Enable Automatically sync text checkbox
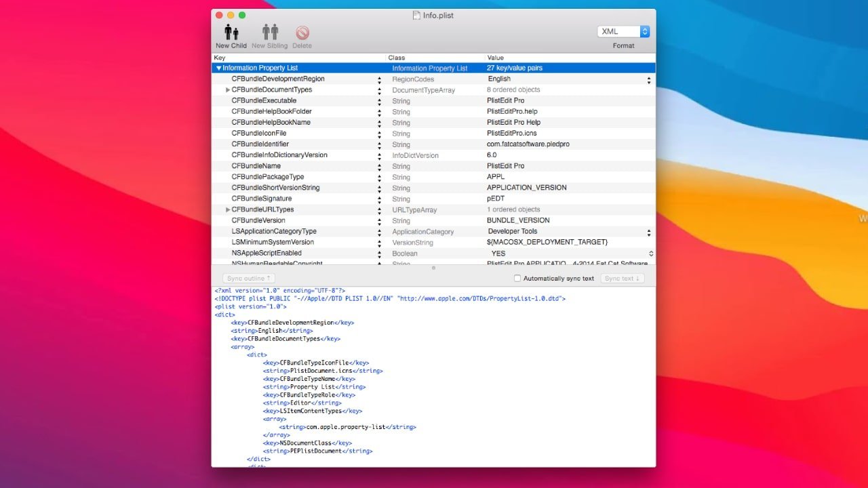 pyautogui.click(x=517, y=279)
